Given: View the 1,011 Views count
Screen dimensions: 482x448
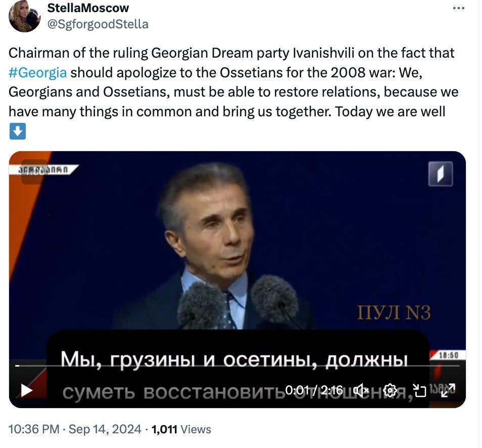Looking at the screenshot, I should tap(181, 429).
